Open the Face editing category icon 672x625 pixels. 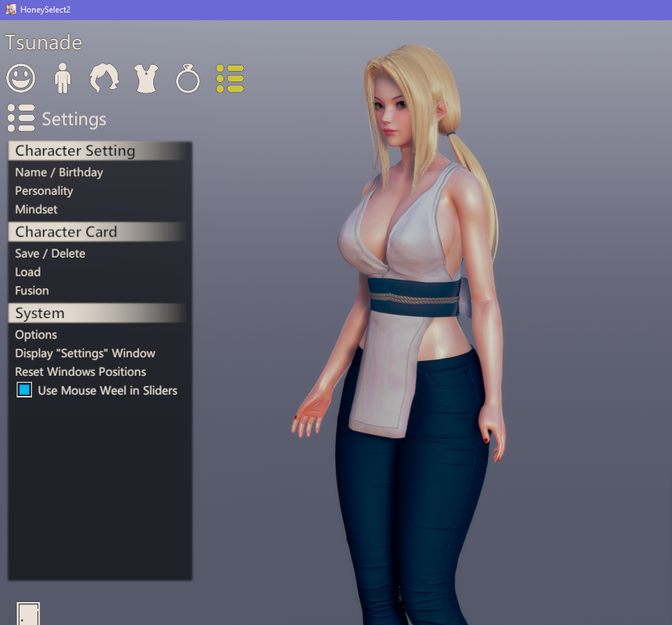click(x=21, y=78)
